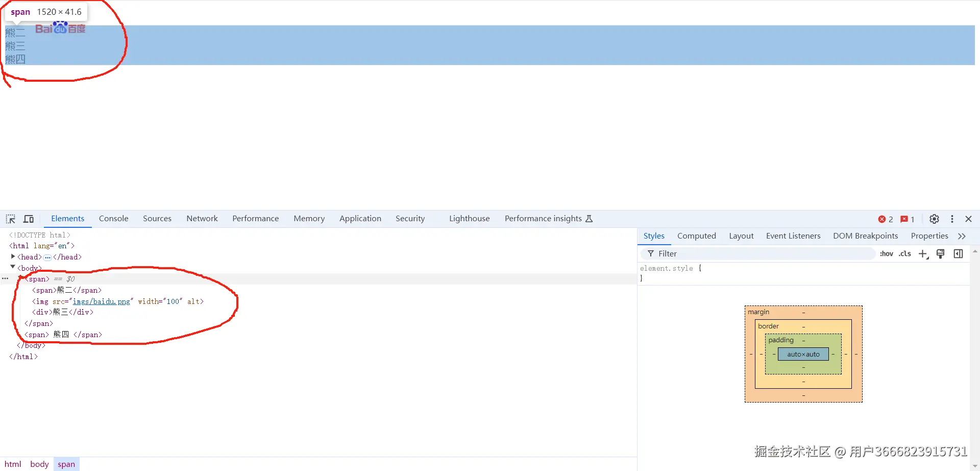This screenshot has width=980, height=471.
Task: Toggle the device toolbar icon
Action: [x=29, y=219]
